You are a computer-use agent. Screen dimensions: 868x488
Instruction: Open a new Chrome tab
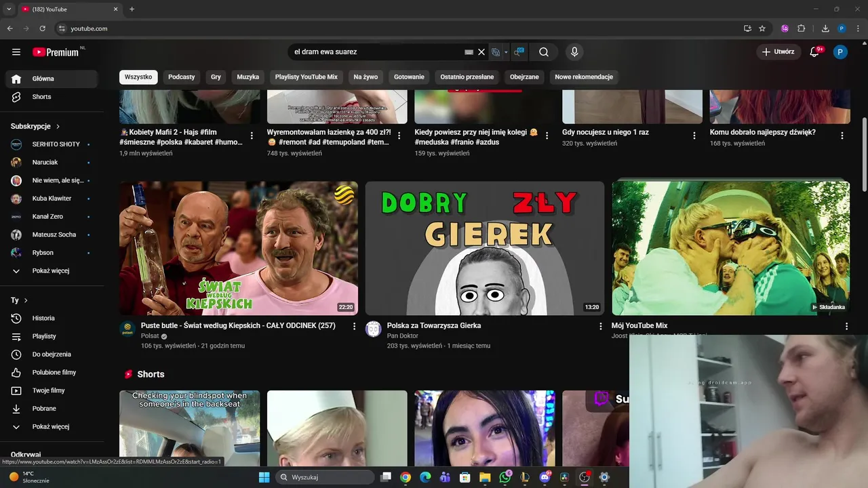(x=132, y=9)
